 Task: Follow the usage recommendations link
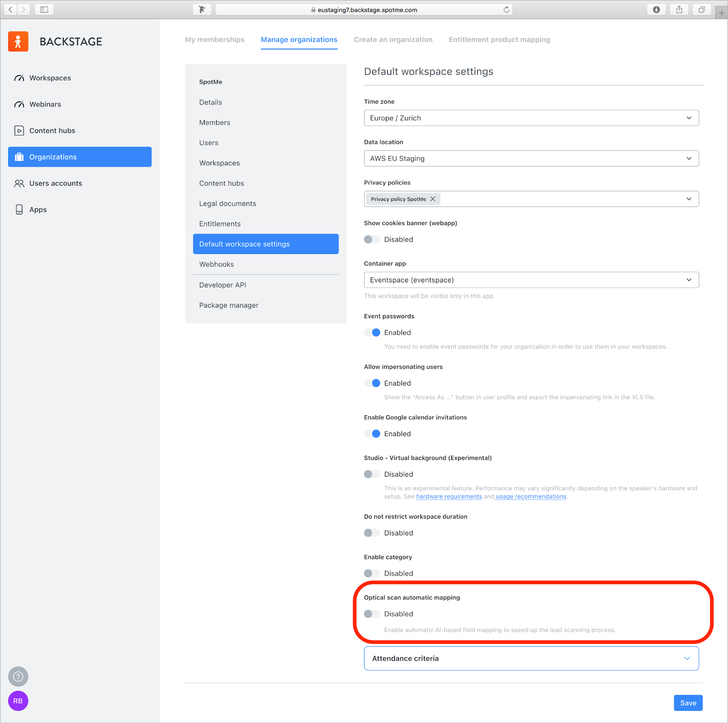coord(531,497)
